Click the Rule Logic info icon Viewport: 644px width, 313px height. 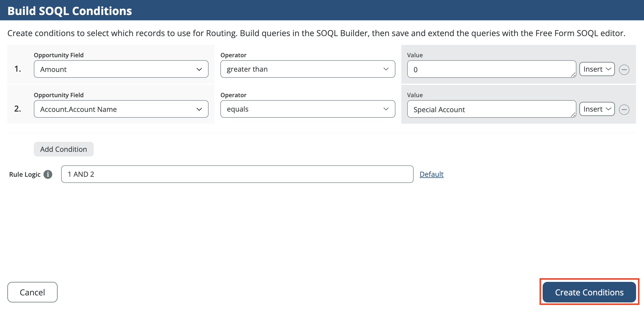(48, 174)
